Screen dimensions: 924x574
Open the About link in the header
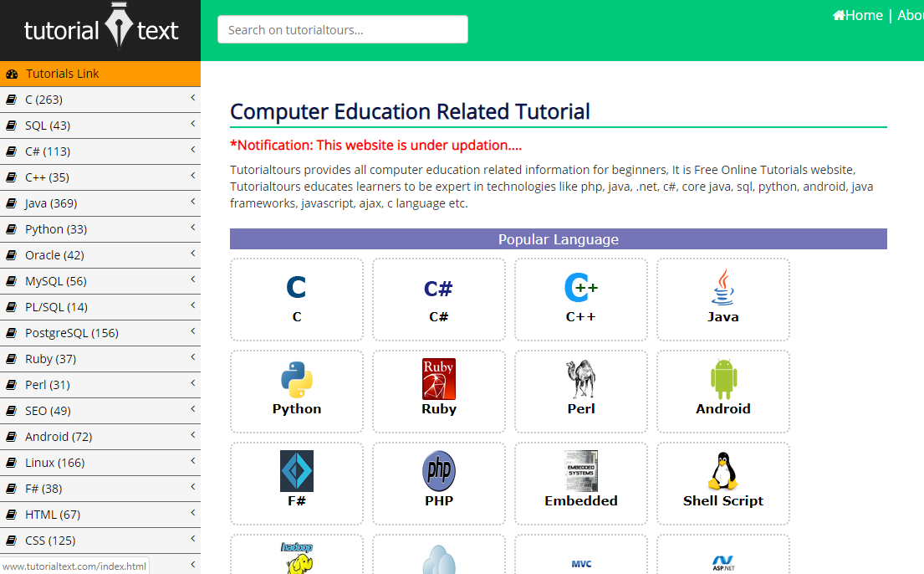tap(911, 15)
